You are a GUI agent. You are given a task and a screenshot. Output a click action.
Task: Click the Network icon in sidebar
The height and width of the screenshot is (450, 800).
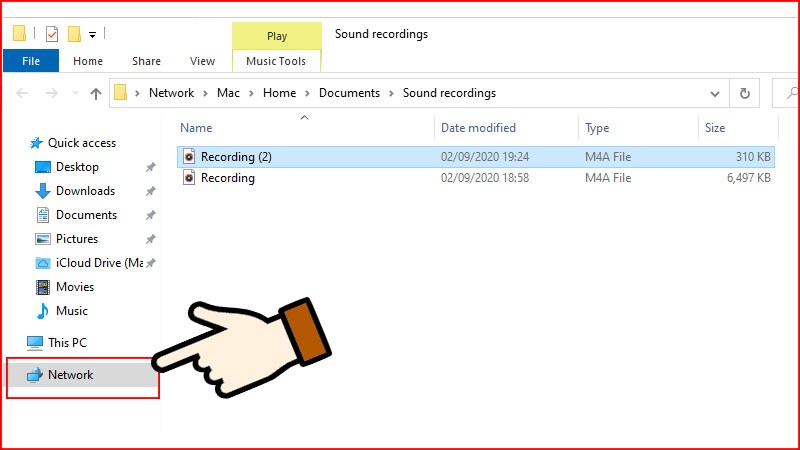coord(36,375)
